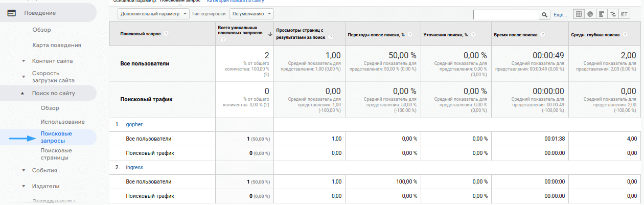Switch to pie chart percentage view
Image resolution: width=644 pixels, height=205 pixels.
[x=590, y=14]
